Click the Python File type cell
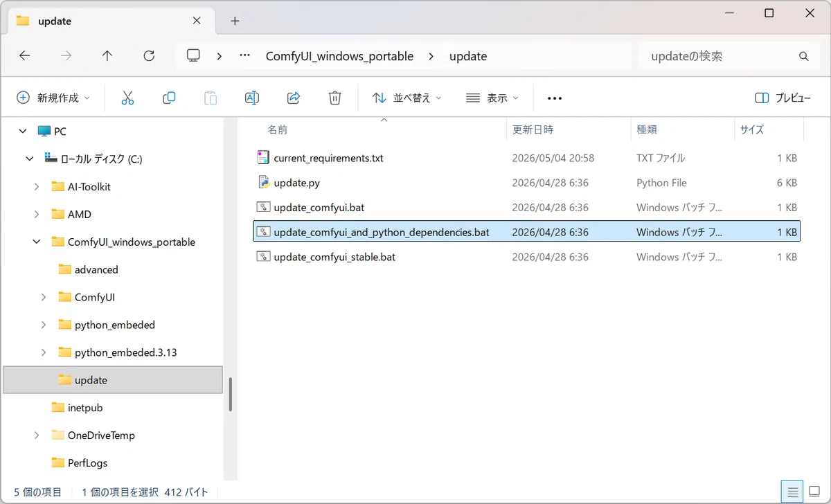831x504 pixels. tap(661, 183)
